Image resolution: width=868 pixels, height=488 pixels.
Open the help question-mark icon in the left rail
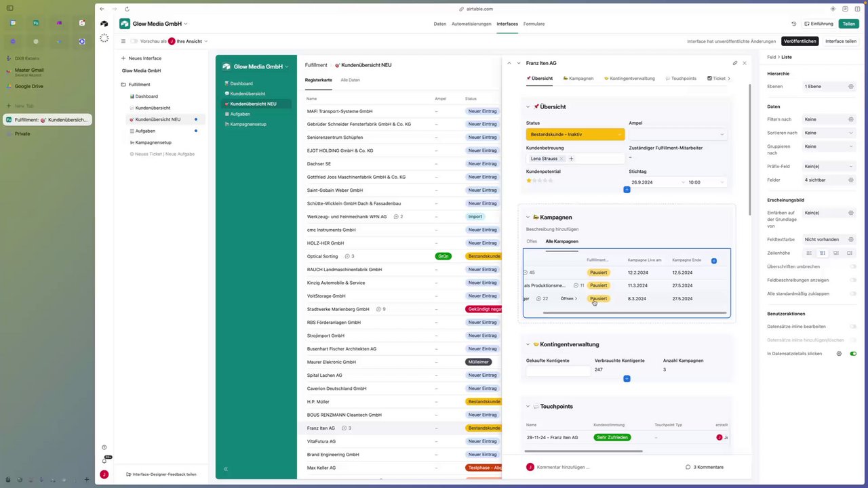[x=104, y=447]
